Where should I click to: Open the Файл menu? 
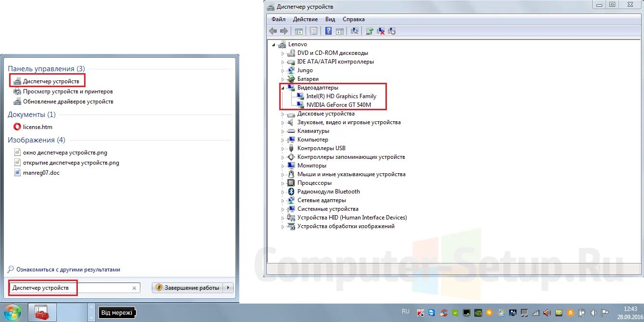point(278,19)
